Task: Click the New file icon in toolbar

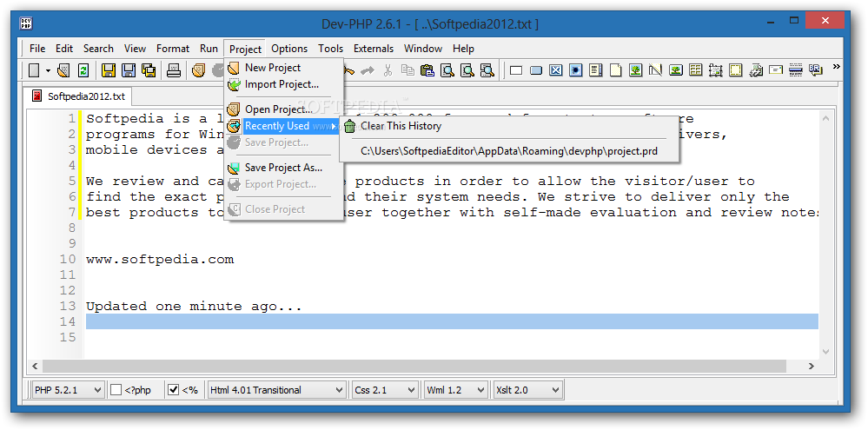Action: point(35,70)
